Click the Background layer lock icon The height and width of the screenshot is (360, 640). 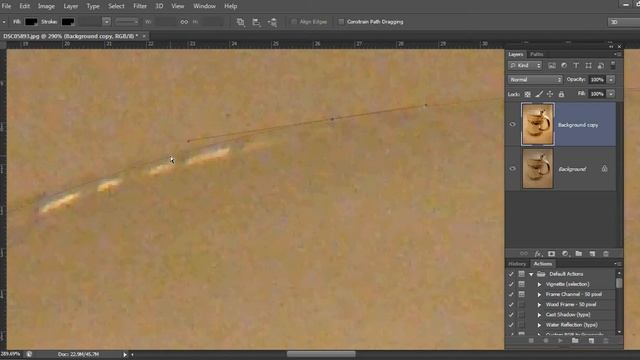604,168
